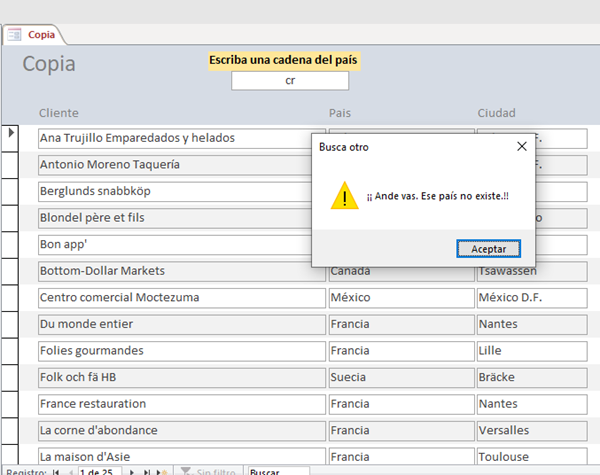This screenshot has height=475, width=600.
Task: Click the 'Copia' form title heading
Action: tap(49, 64)
